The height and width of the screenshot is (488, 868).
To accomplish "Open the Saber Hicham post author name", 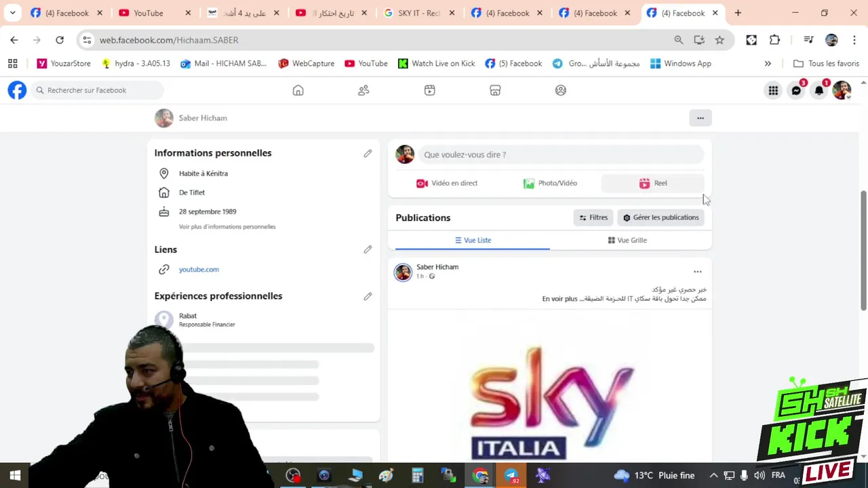I will (x=437, y=267).
